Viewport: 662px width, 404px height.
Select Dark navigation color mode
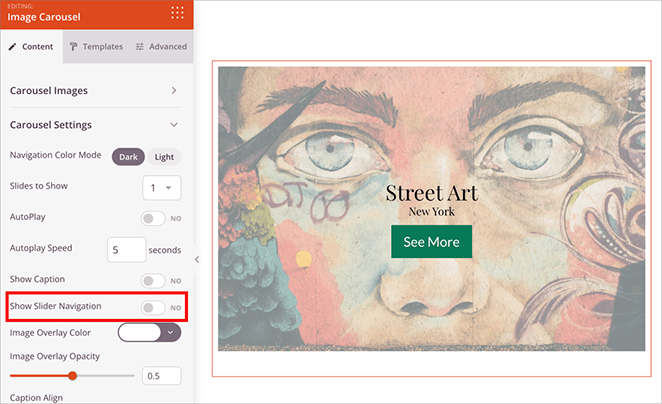[129, 156]
